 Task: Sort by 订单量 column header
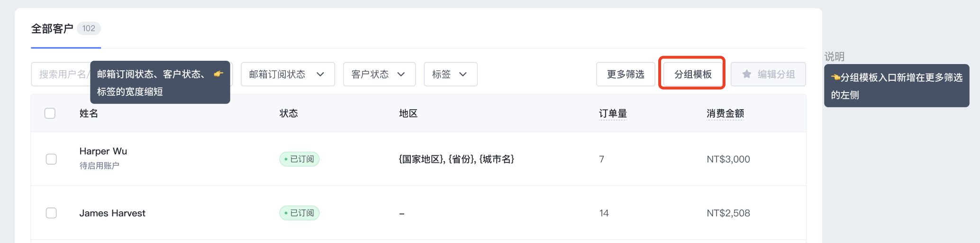pyautogui.click(x=613, y=113)
